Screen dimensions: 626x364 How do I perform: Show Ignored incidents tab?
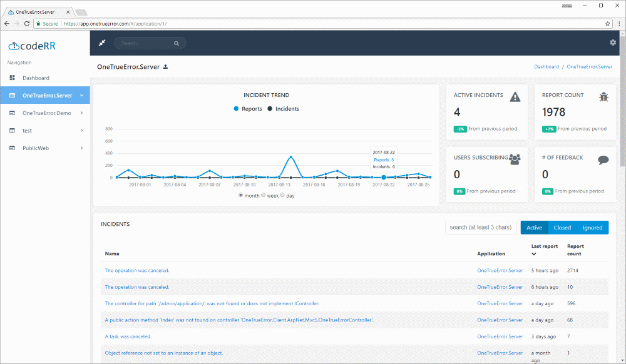tap(592, 227)
